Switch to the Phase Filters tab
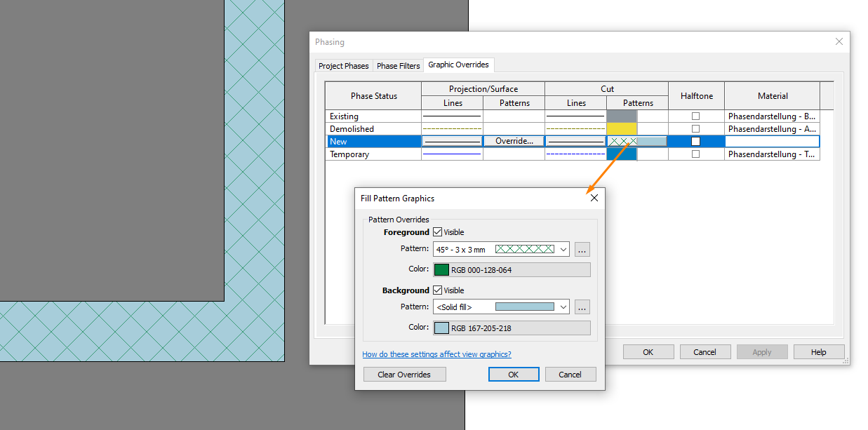This screenshot has height=430, width=868. pyautogui.click(x=398, y=65)
